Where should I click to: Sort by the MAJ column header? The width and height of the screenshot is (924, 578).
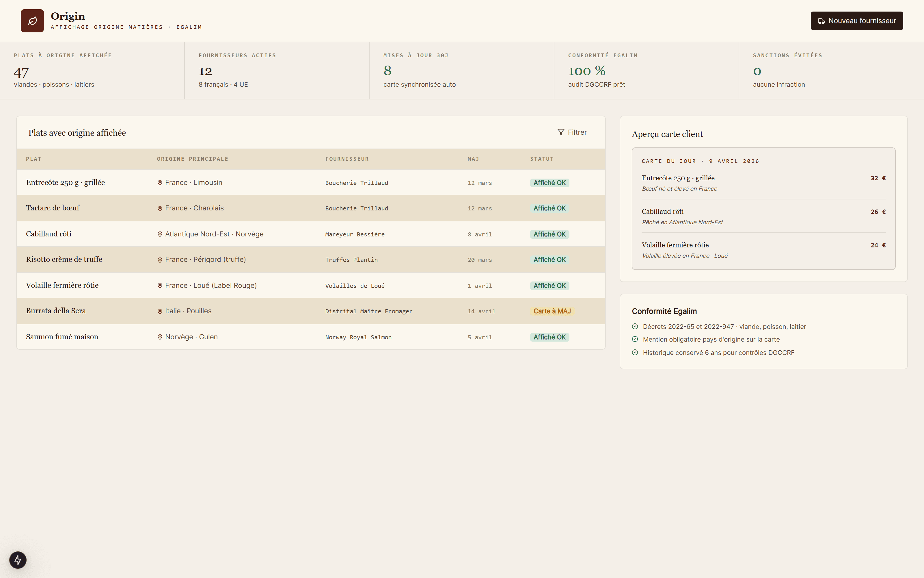click(x=473, y=159)
